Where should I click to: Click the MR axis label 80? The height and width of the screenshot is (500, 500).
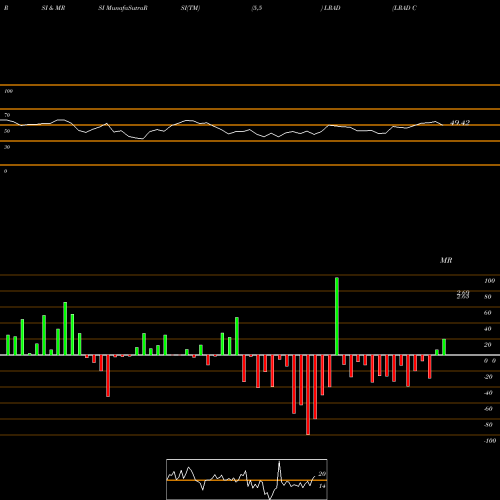click(x=488, y=297)
